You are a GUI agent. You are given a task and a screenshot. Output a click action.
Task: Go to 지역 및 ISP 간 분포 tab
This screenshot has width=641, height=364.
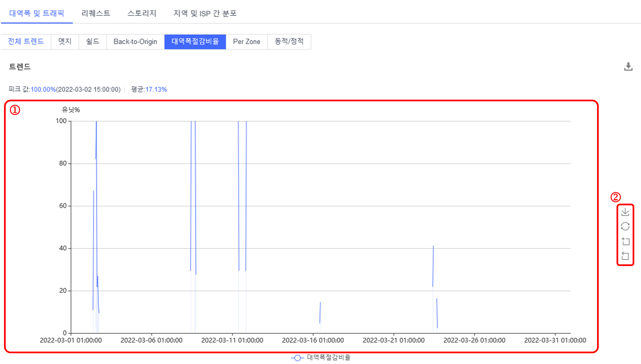tap(205, 13)
